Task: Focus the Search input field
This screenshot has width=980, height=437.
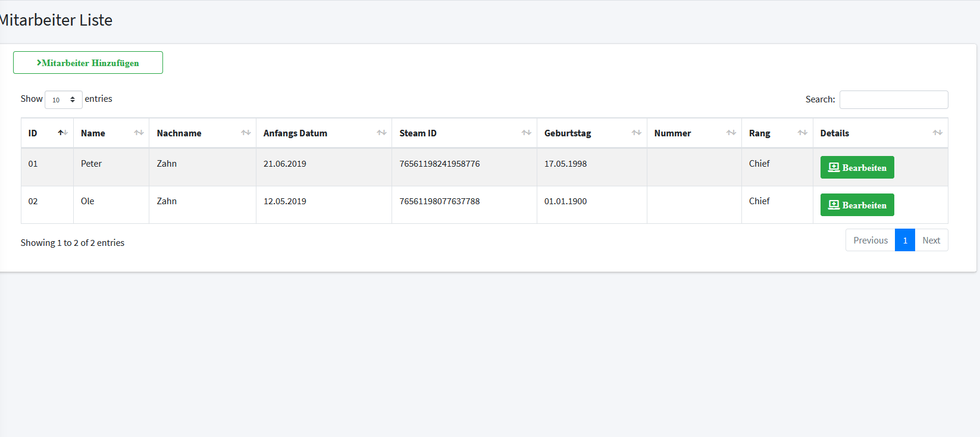Action: pos(893,99)
